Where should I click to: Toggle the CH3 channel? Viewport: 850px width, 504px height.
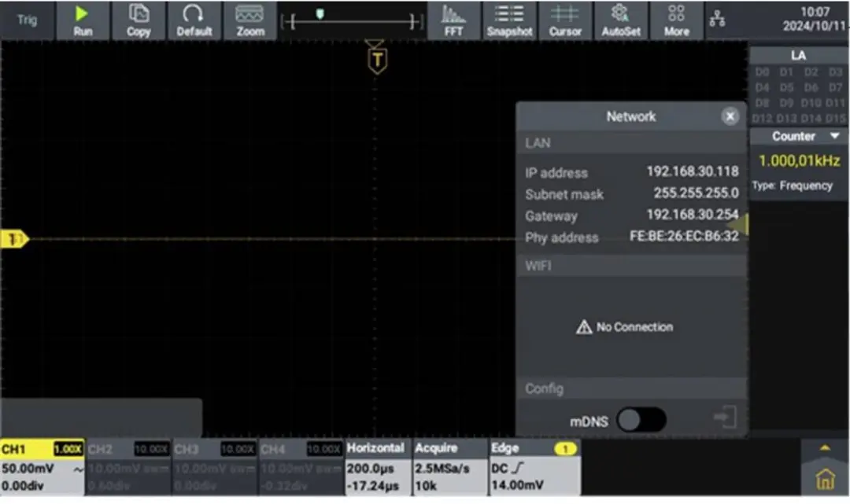coord(215,466)
